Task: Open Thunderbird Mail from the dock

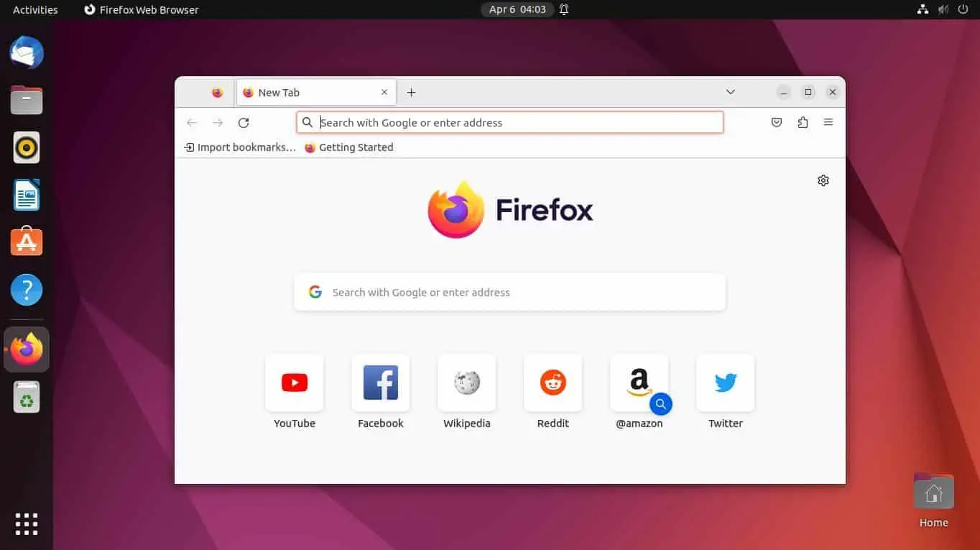Action: [x=27, y=52]
